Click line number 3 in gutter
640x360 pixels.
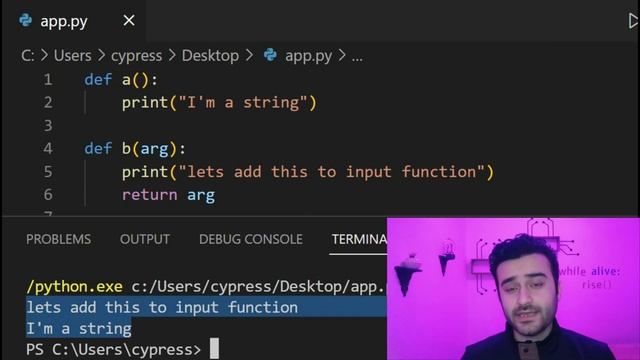[x=48, y=126]
